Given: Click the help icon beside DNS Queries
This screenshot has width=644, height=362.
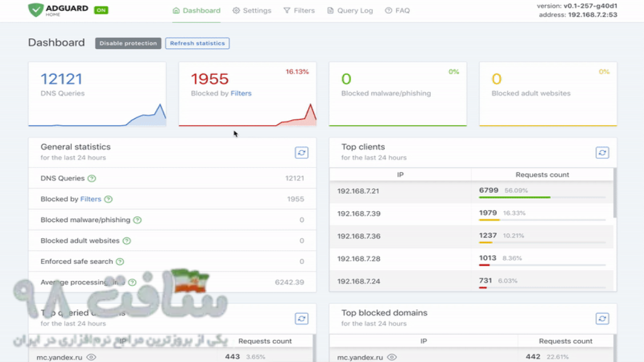Looking at the screenshot, I should pyautogui.click(x=92, y=178).
